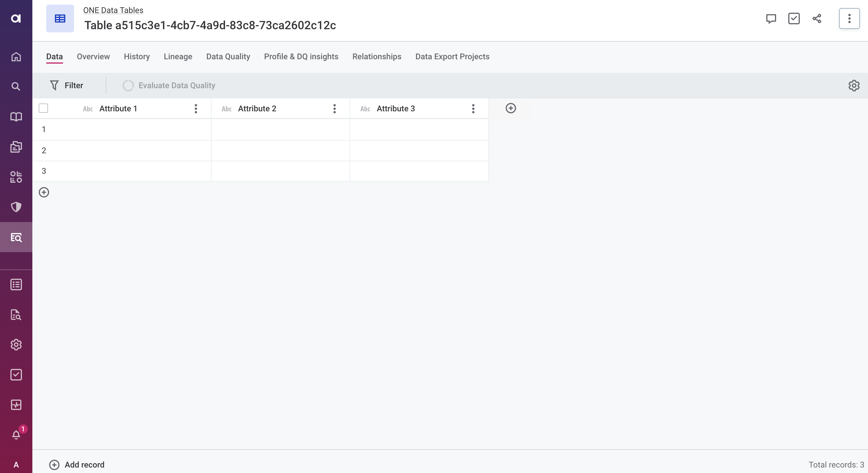Open the Home icon in the sidebar
Viewport: 868px width, 473px height.
click(x=16, y=57)
